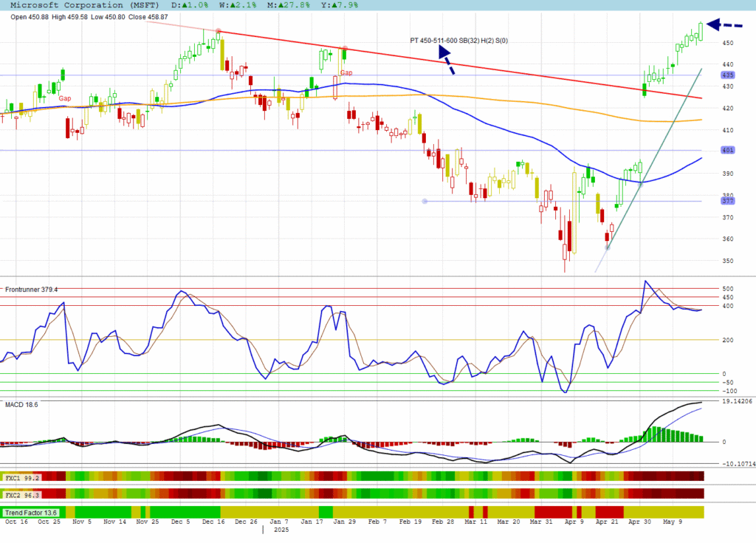
Task: Click the red Gap label near Nov 5
Action: [x=65, y=98]
